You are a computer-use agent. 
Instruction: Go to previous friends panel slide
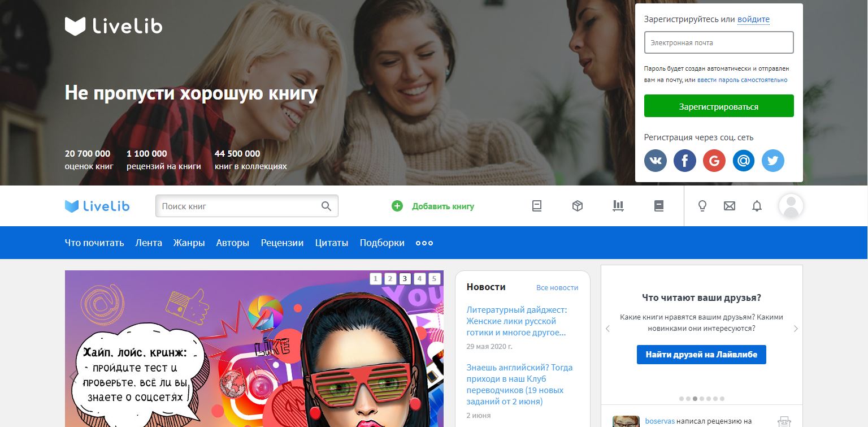[x=608, y=329]
